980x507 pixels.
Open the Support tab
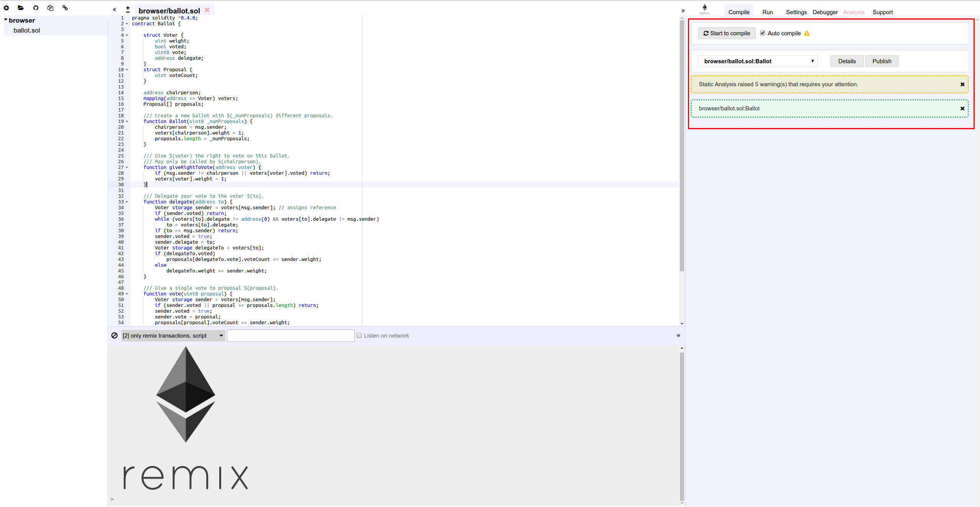[882, 12]
